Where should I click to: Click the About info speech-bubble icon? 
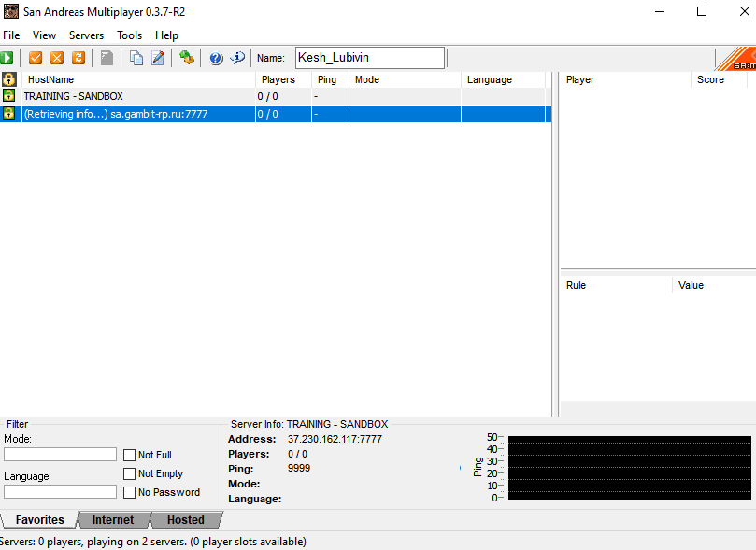point(237,58)
